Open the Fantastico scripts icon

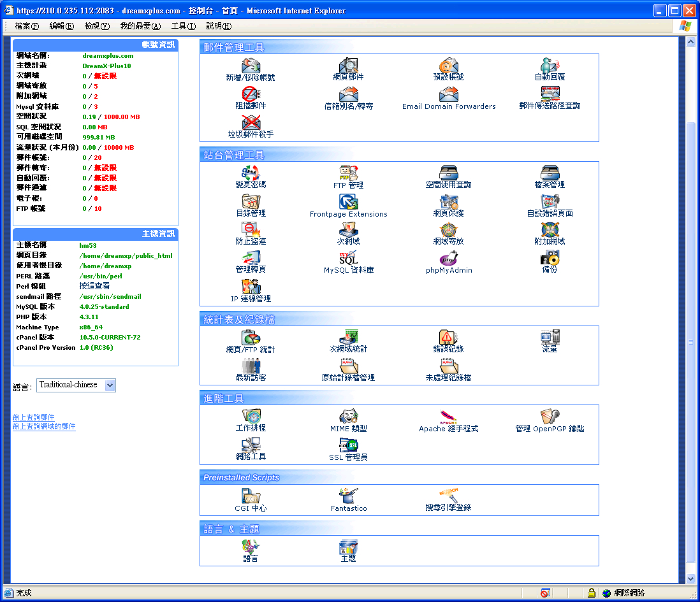[348, 497]
